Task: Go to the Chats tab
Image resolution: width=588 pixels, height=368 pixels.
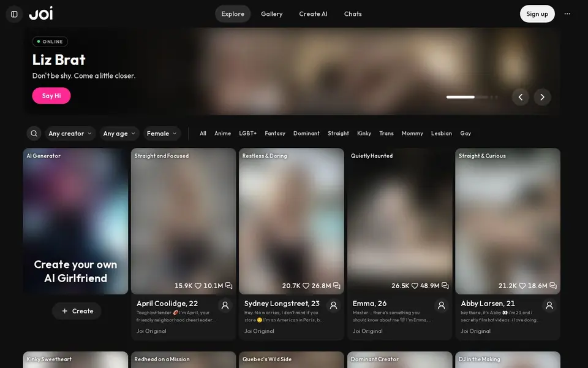Action: (x=353, y=14)
